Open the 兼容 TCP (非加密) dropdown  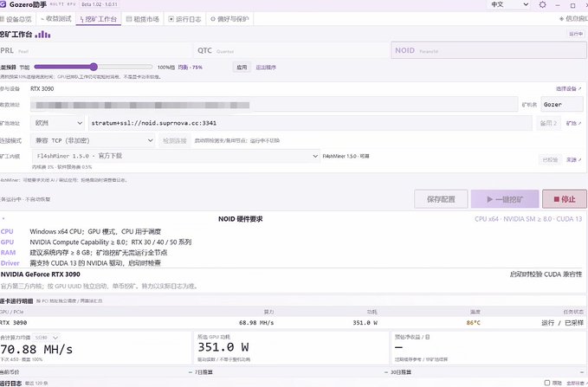(x=93, y=140)
